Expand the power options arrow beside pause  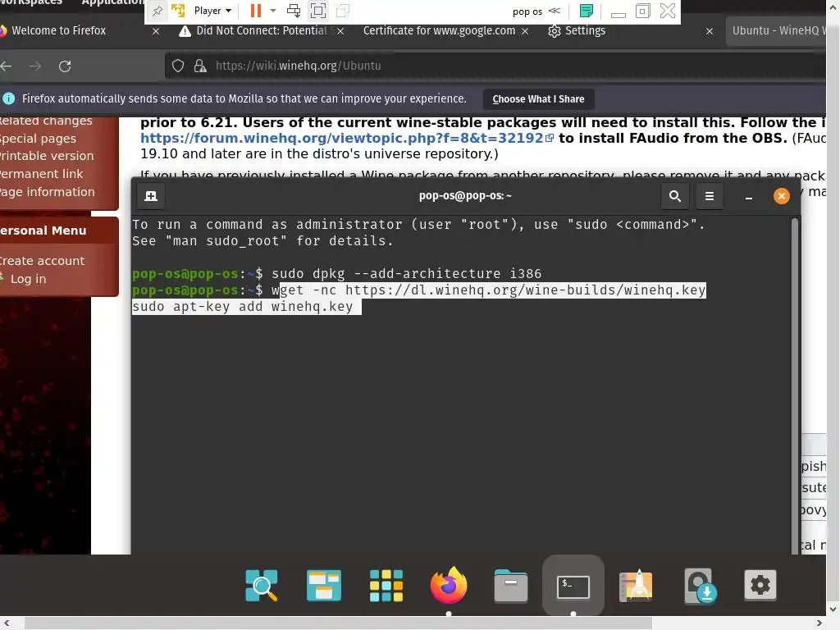(x=272, y=11)
